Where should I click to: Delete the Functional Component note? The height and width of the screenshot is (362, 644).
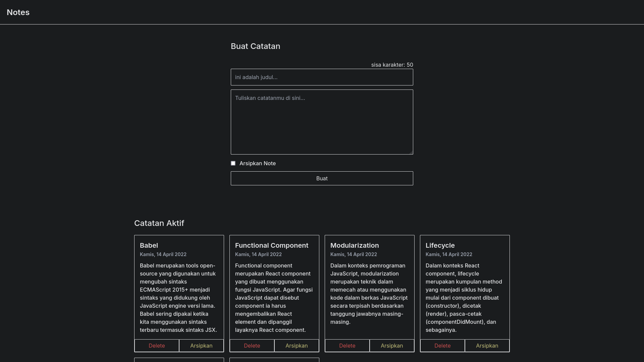coord(252,346)
